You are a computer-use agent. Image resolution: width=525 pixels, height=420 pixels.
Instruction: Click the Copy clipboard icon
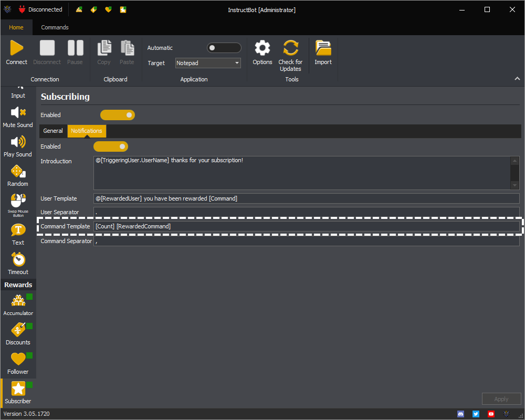click(104, 48)
